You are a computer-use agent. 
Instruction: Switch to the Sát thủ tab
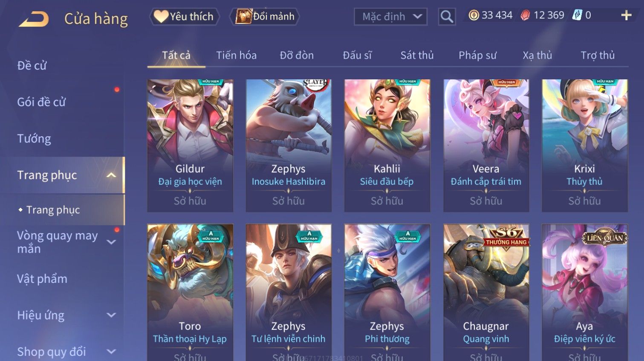coord(417,55)
